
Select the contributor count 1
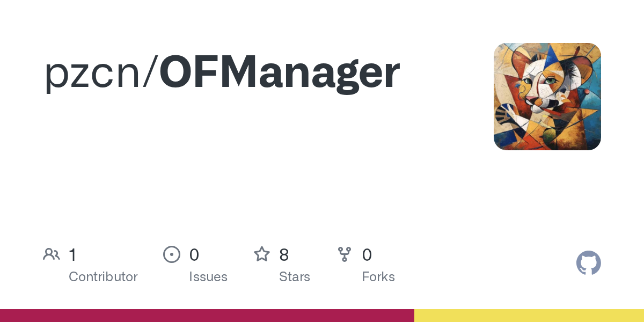[72, 254]
